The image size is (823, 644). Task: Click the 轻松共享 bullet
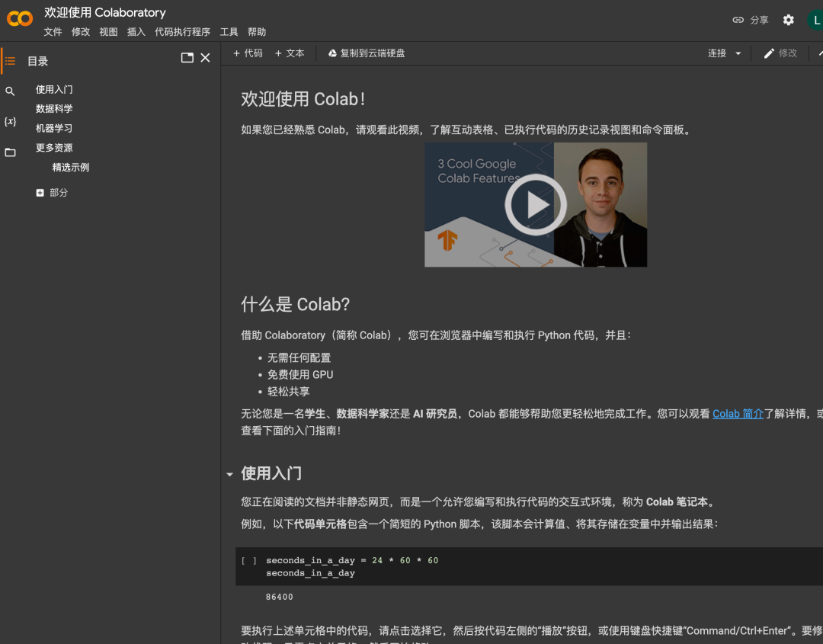click(289, 392)
